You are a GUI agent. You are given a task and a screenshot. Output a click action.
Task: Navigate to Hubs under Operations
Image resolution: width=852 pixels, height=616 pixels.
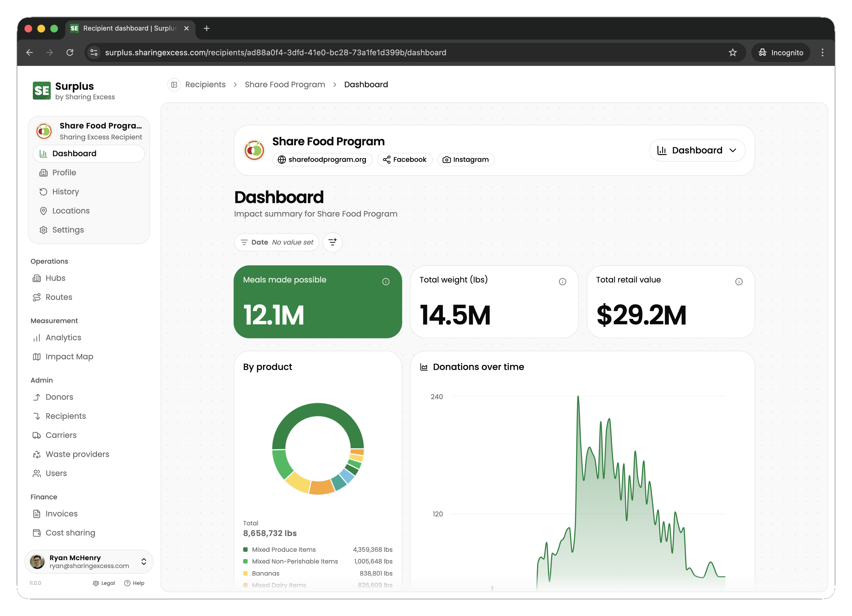pyautogui.click(x=55, y=278)
